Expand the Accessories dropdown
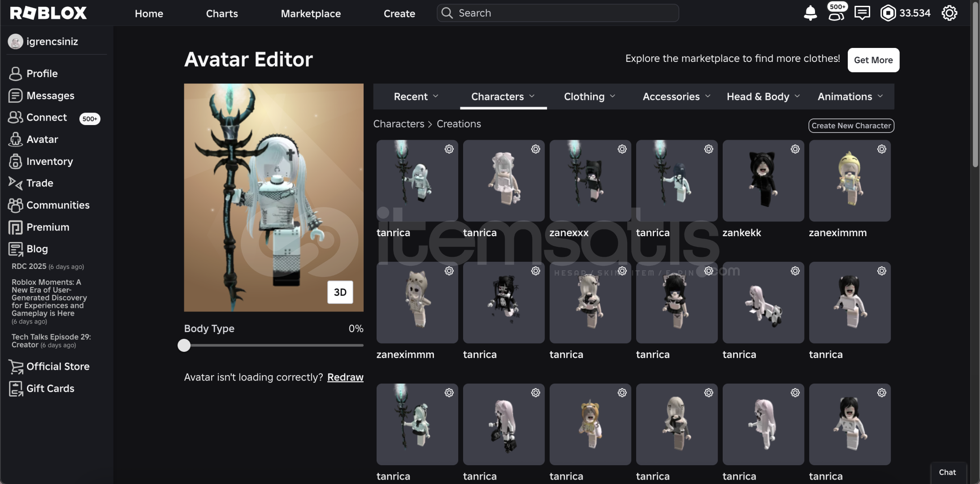Viewport: 980px width, 484px height. 676,96
